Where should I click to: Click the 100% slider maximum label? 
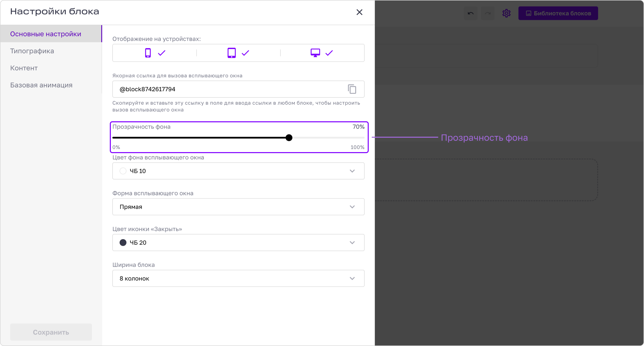coord(357,147)
